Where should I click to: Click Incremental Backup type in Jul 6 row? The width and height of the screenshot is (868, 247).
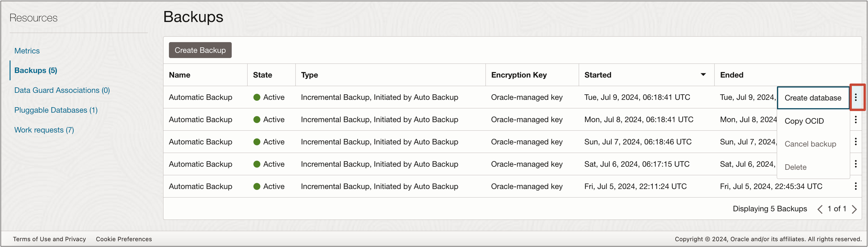click(x=379, y=164)
